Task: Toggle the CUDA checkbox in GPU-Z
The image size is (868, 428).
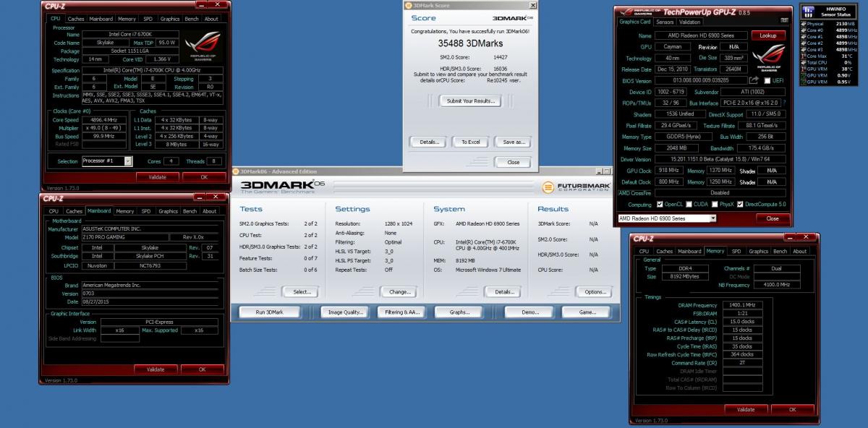Action: (x=689, y=205)
